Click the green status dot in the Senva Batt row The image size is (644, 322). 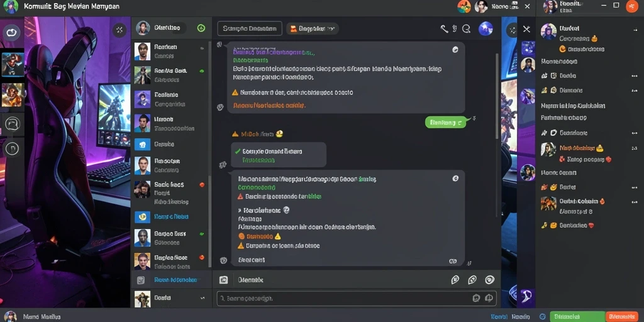[x=202, y=70]
